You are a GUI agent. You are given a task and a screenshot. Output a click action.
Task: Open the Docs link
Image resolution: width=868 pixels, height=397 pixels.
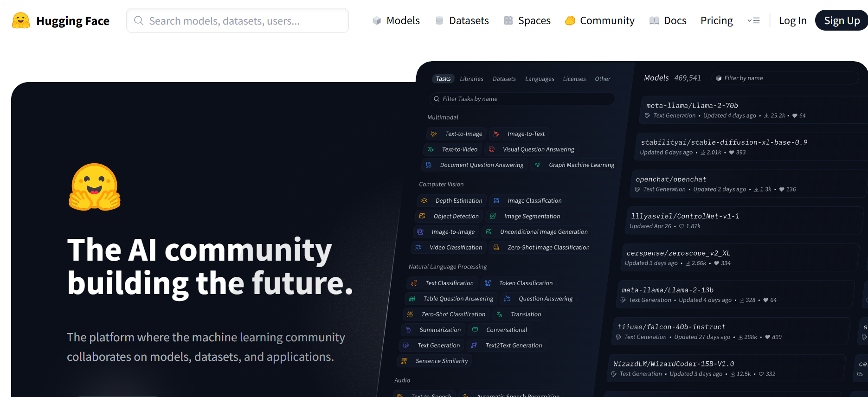tap(668, 20)
